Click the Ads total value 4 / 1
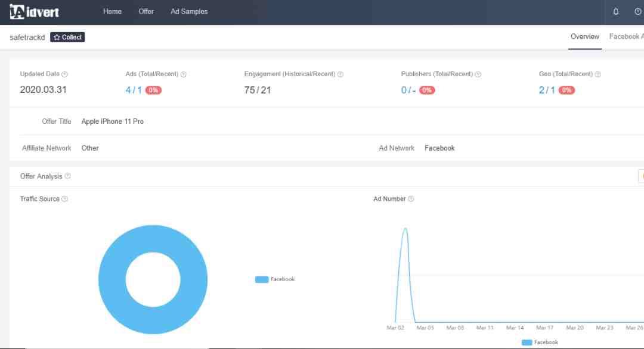644x349 pixels. pos(134,90)
